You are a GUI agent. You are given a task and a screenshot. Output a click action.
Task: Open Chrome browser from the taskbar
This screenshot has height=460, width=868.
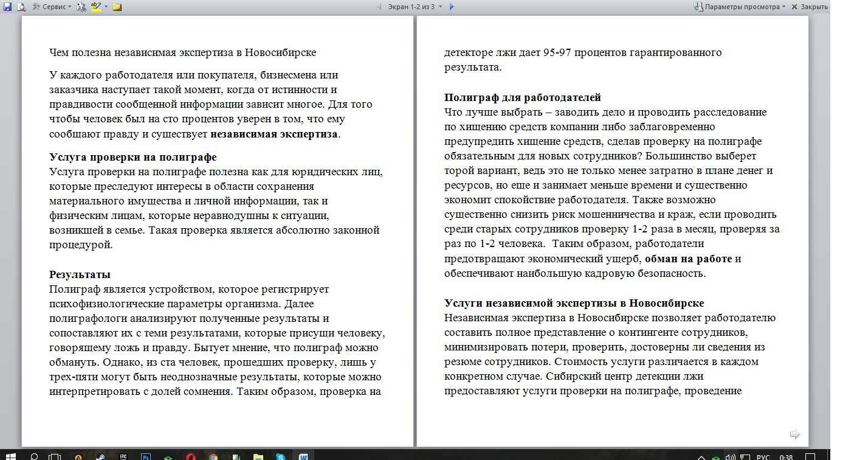[x=213, y=456]
